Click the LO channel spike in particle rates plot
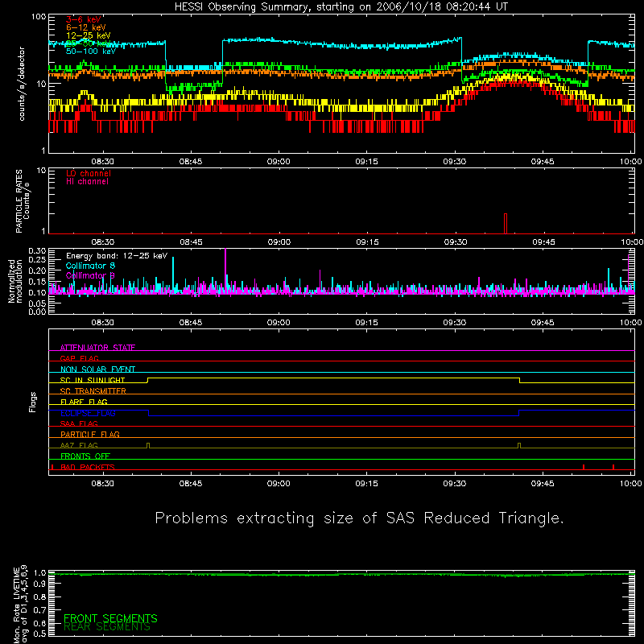This screenshot has width=644, height=644. click(506, 224)
